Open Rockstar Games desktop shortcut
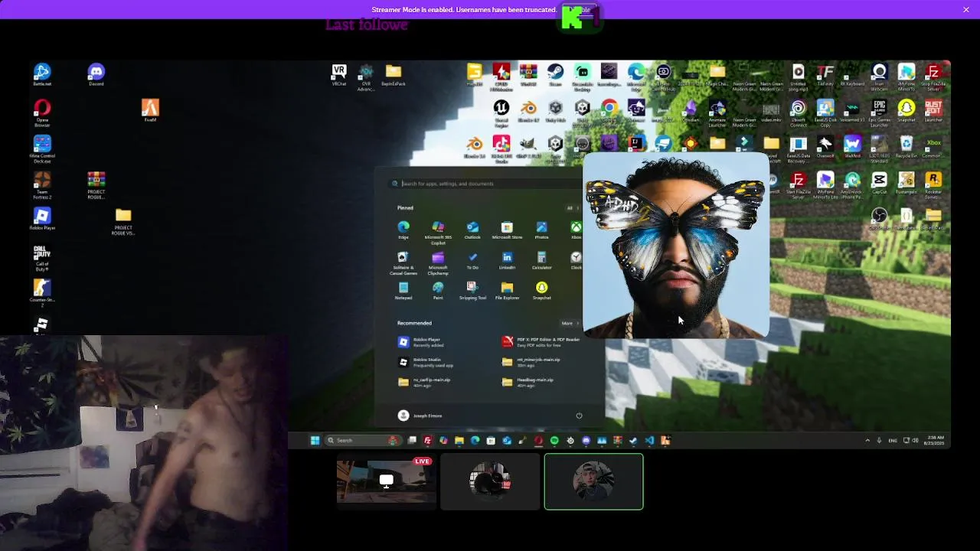Image resolution: width=980 pixels, height=551 pixels. [x=933, y=184]
